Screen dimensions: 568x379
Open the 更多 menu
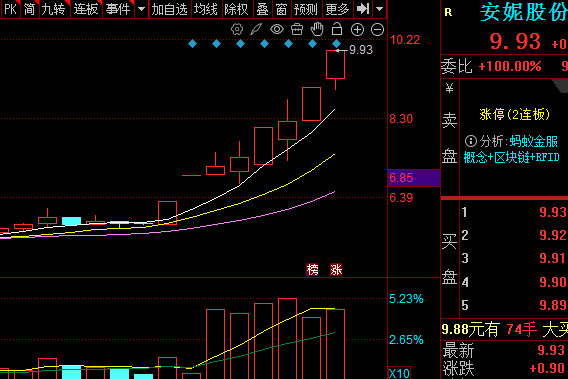[x=337, y=9]
